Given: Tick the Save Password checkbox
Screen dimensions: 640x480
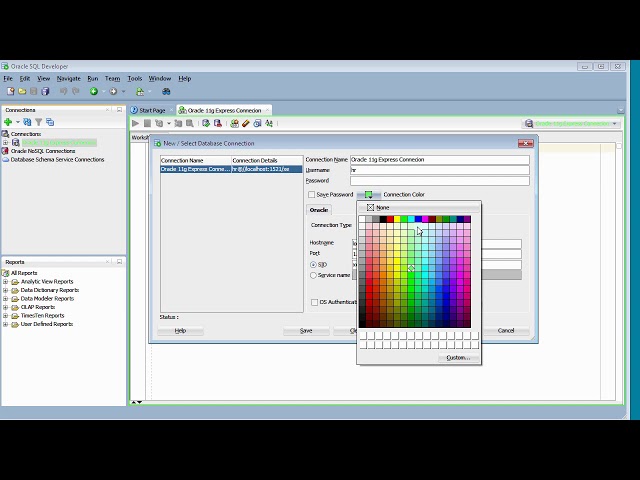Looking at the screenshot, I should (x=312, y=195).
